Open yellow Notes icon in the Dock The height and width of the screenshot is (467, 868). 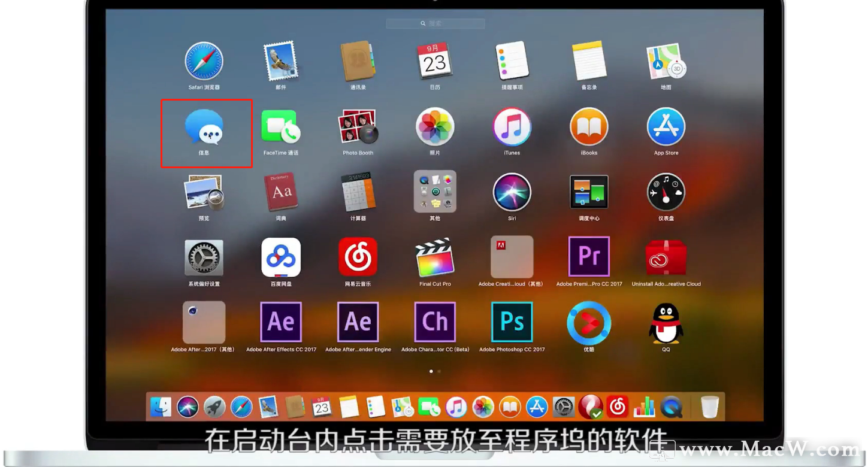point(349,407)
